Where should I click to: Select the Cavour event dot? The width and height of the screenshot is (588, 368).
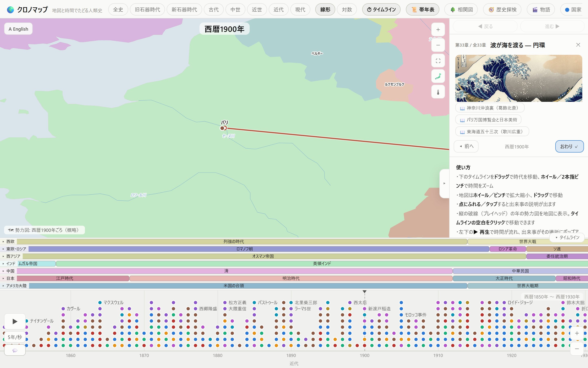tap(63, 309)
